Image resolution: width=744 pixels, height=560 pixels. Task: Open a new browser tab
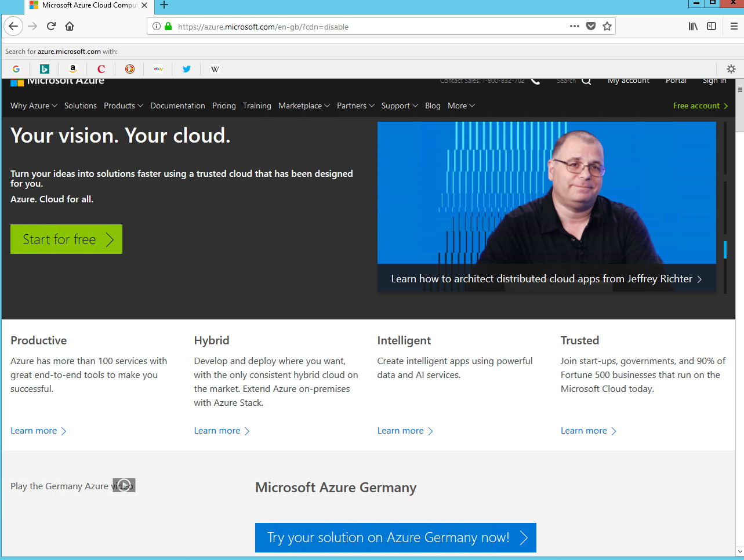(164, 5)
